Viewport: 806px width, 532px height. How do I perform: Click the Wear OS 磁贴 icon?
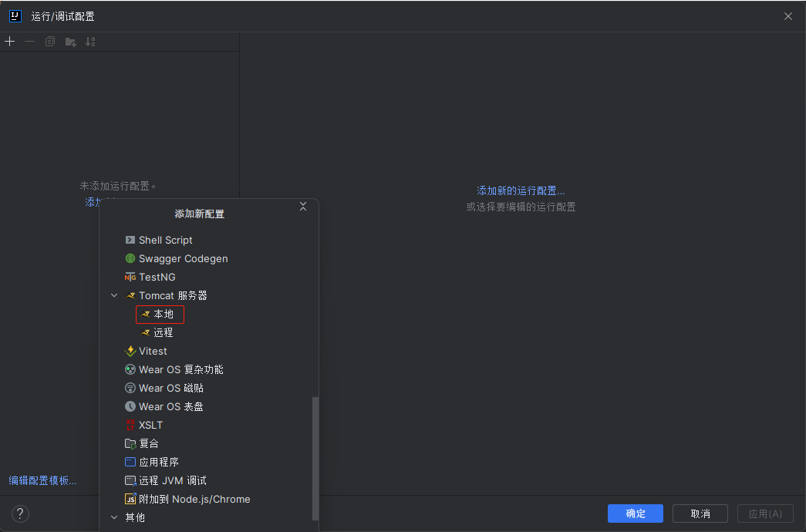pyautogui.click(x=130, y=388)
